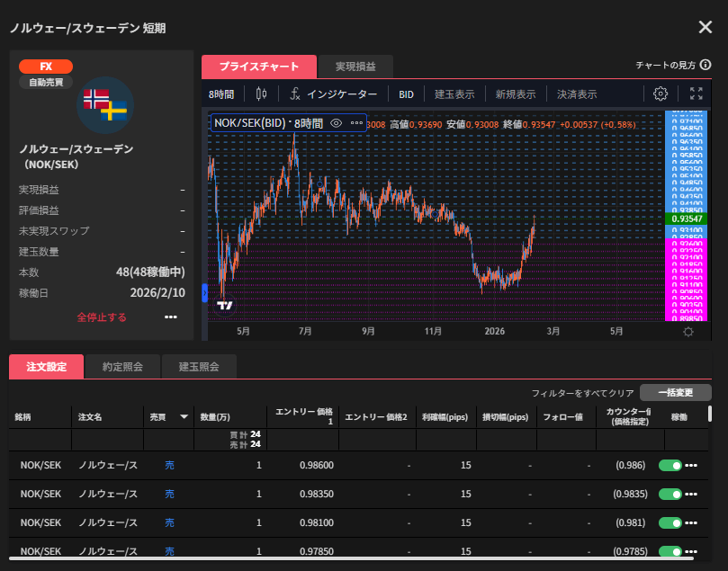Change the 8時間 timeframe dropdown
Screen dimensions: 728x571
coord(221,94)
